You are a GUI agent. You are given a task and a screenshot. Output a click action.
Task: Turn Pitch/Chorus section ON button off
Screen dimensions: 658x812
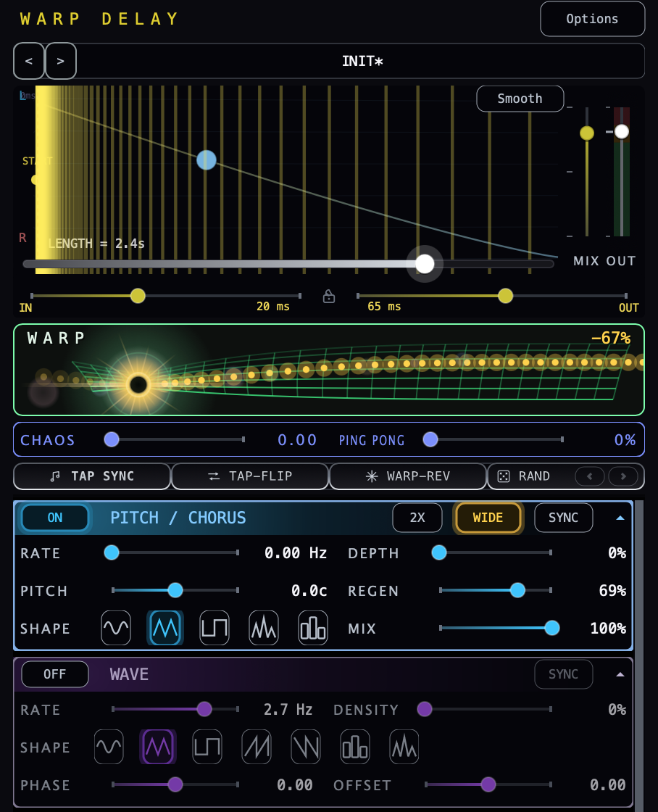[x=55, y=518]
